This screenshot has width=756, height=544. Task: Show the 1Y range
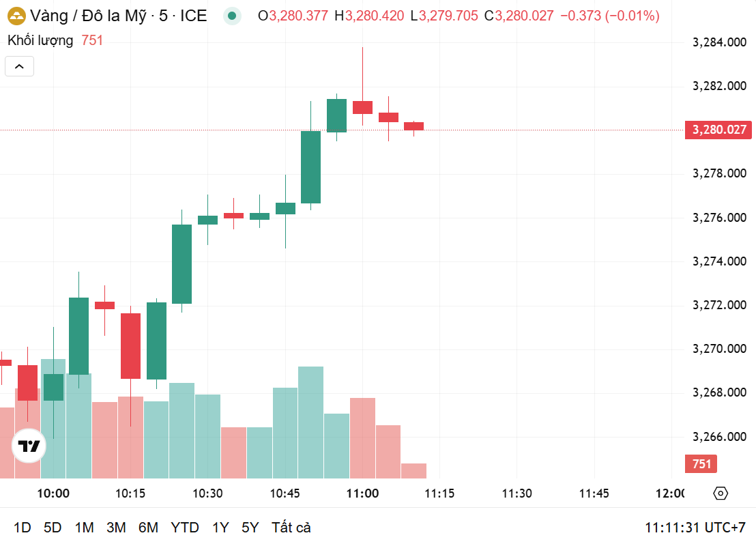[x=220, y=528]
